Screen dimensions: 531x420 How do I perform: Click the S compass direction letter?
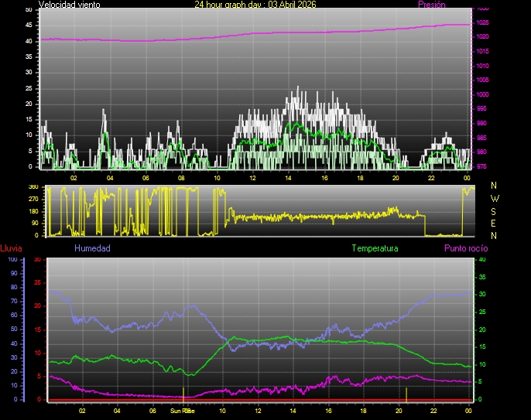click(495, 210)
